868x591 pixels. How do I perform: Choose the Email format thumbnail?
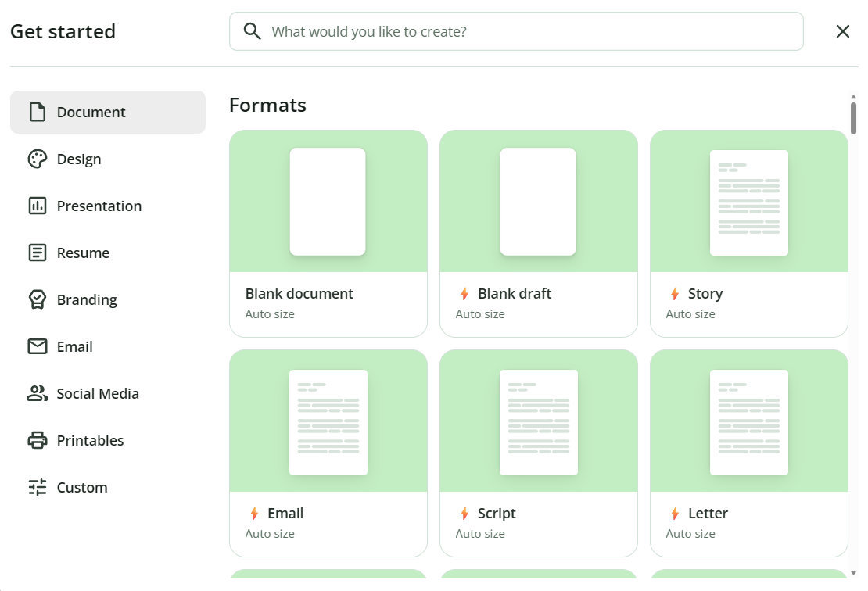point(328,421)
